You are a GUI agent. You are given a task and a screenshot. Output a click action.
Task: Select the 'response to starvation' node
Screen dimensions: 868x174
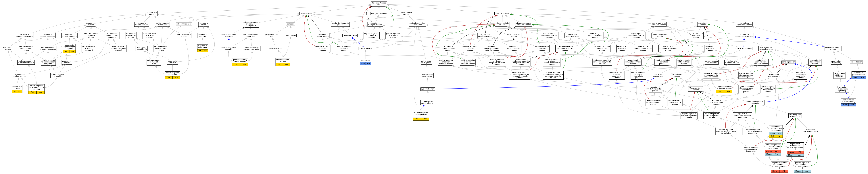click(172, 62)
